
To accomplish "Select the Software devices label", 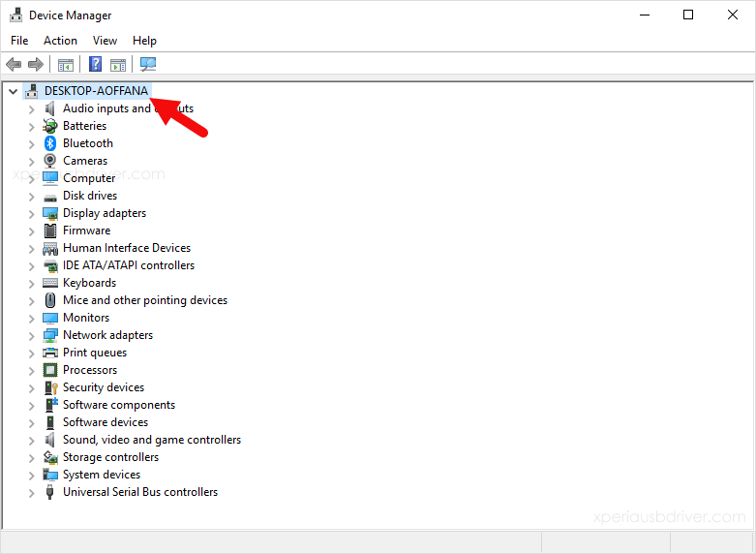I will (x=106, y=422).
